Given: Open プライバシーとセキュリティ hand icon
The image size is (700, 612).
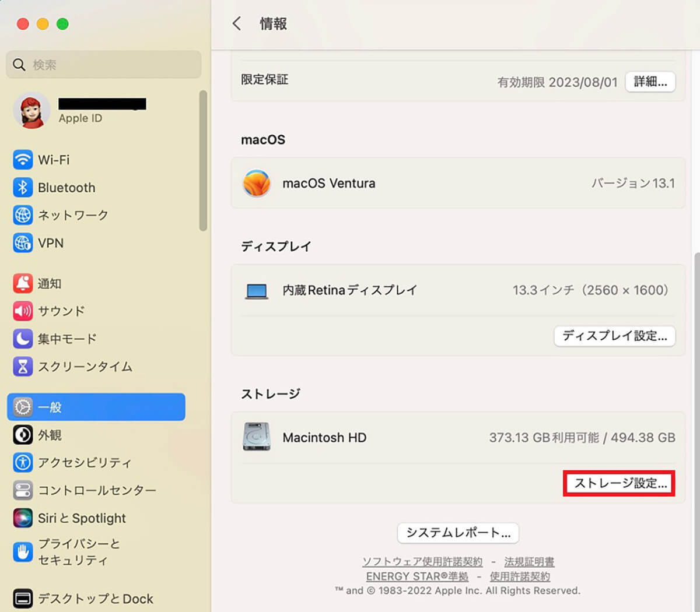Looking at the screenshot, I should (x=23, y=551).
